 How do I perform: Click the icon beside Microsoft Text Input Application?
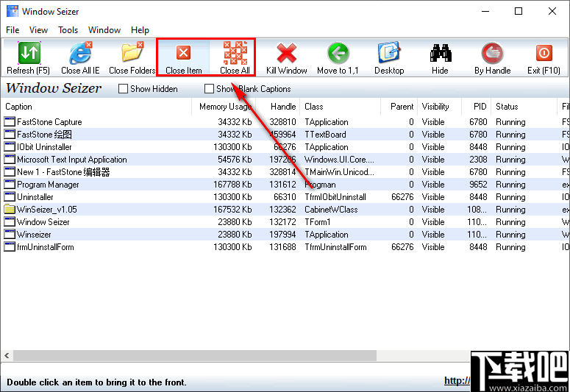click(10, 159)
